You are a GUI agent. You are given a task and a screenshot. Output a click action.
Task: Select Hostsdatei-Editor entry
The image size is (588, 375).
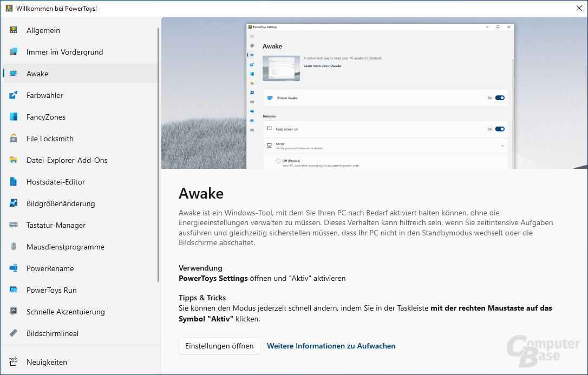click(80, 182)
